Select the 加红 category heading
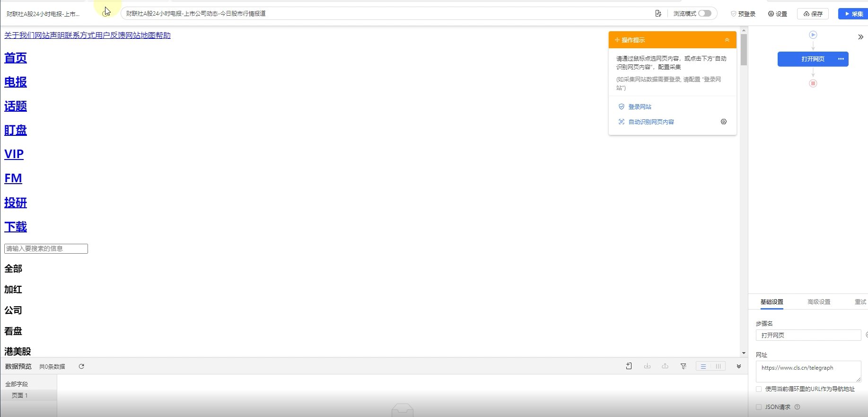Screen dimensions: 868x417 (x=13, y=290)
